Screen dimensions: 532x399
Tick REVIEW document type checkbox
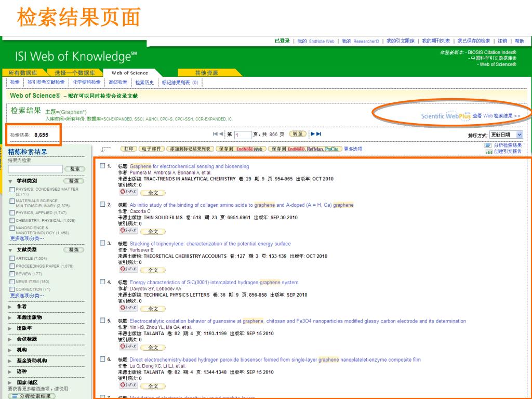[x=12, y=274]
